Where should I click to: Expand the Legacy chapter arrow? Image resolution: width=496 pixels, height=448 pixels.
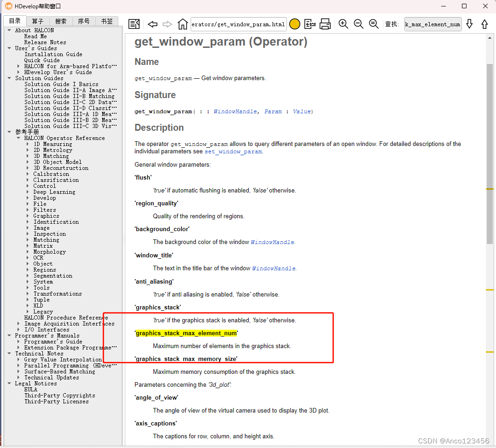tap(28, 312)
